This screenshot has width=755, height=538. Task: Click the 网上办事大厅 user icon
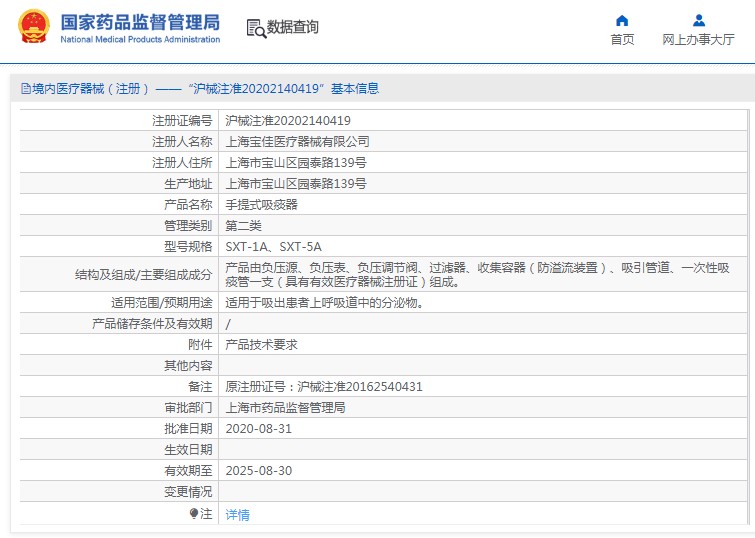699,21
